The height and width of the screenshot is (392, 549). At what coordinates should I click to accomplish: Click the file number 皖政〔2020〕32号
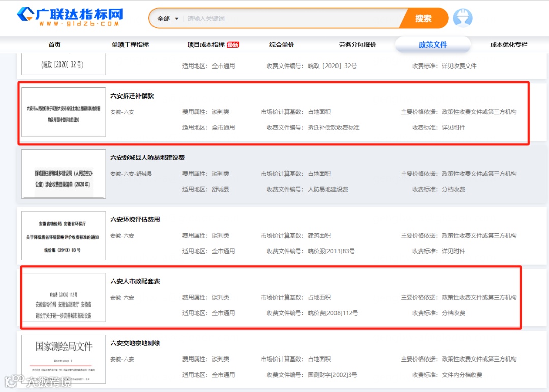pos(332,66)
